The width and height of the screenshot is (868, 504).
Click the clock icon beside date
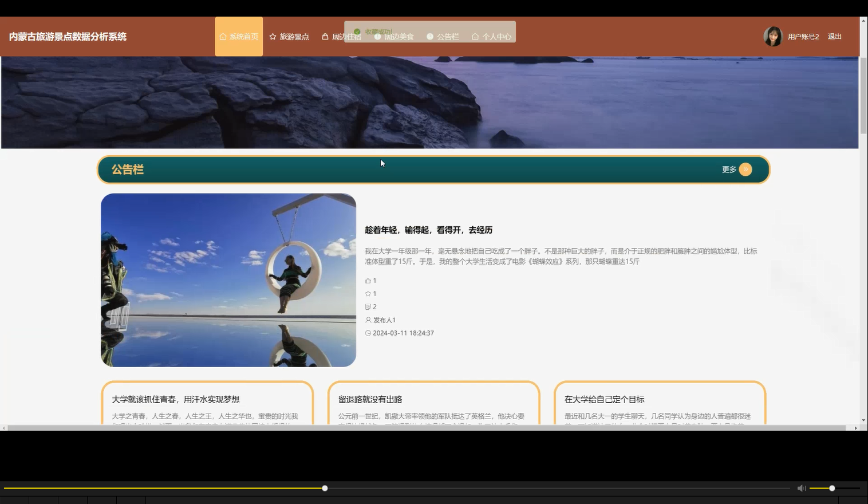368,333
